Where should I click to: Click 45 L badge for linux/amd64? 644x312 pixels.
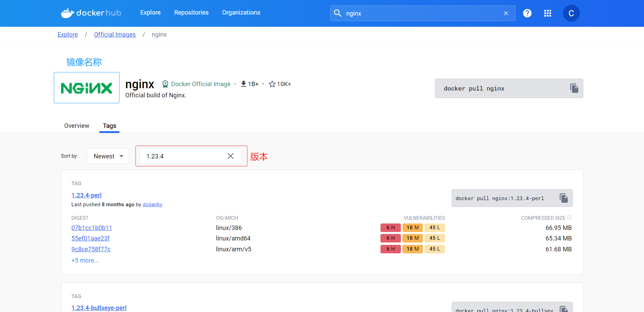[434, 238]
